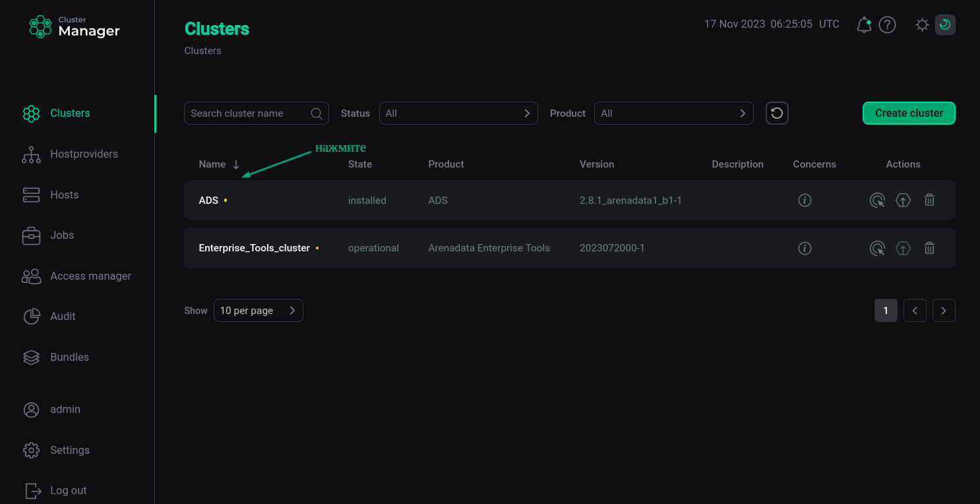Click the Access manager users icon
This screenshot has height=504, width=980.
(x=31, y=276)
